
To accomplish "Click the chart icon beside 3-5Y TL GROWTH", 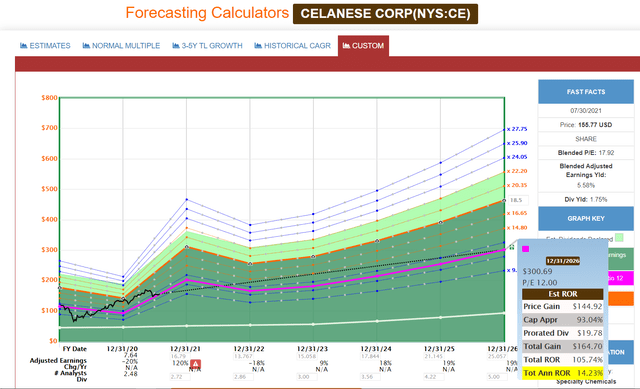I will pyautogui.click(x=176, y=46).
